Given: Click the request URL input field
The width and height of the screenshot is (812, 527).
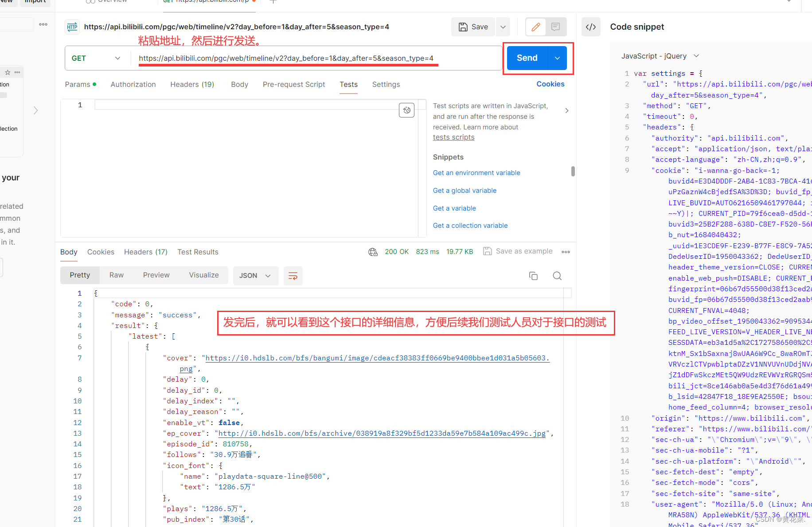Looking at the screenshot, I should [316, 58].
